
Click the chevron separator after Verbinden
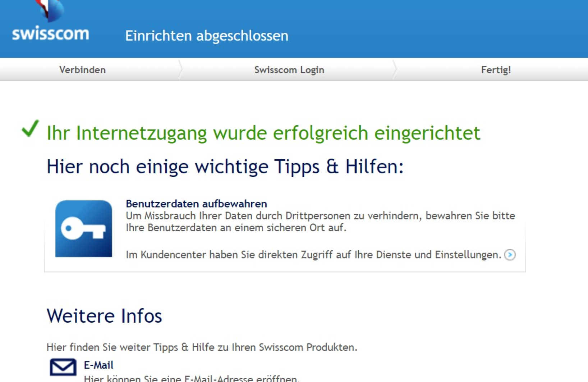click(180, 69)
